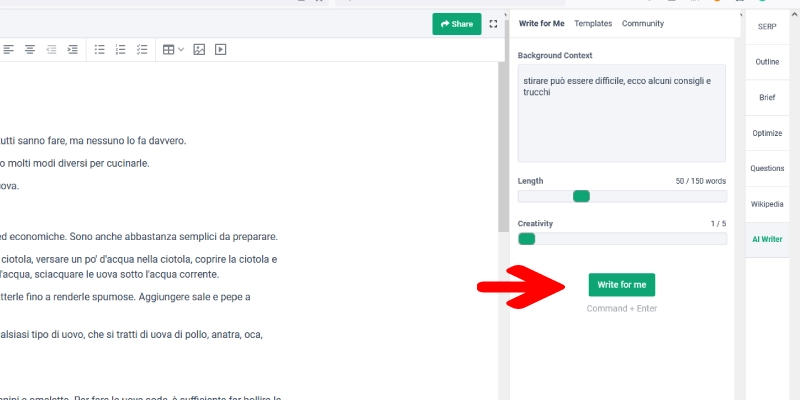Click the align left icon
800x400 pixels.
point(9,49)
